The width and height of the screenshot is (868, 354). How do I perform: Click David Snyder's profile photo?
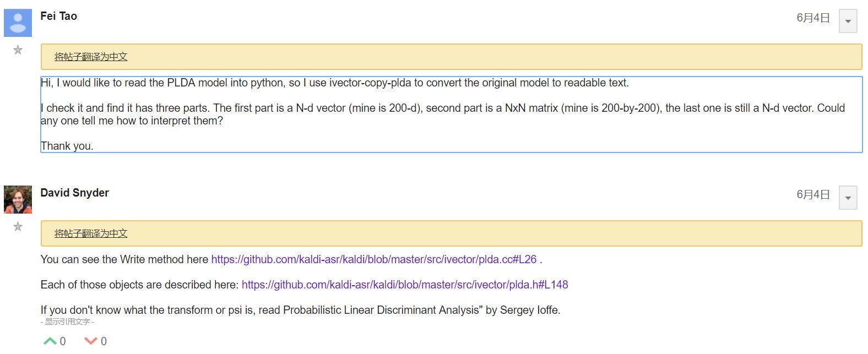[x=18, y=199]
